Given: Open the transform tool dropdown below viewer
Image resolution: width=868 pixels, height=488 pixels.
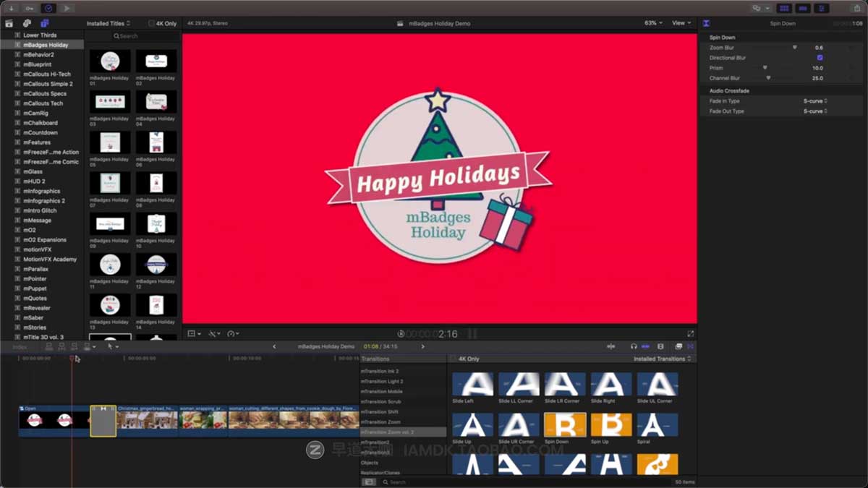Looking at the screenshot, I should [195, 334].
